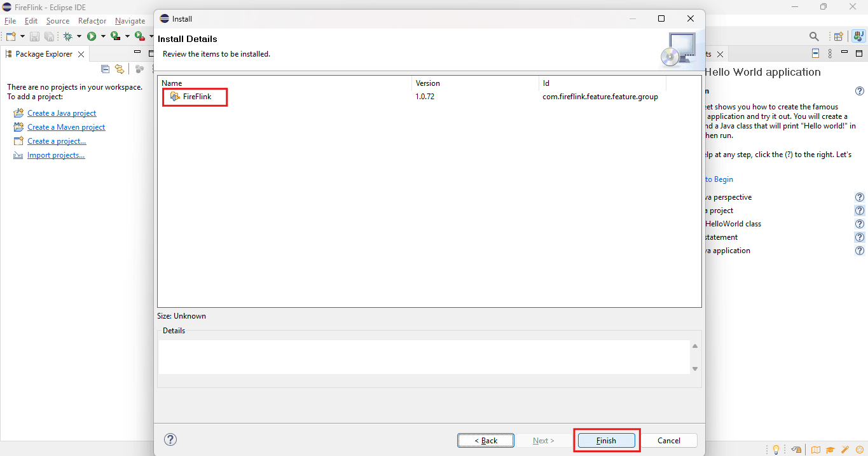Click the help question mark in Install dialog
868x456 pixels.
point(170,439)
